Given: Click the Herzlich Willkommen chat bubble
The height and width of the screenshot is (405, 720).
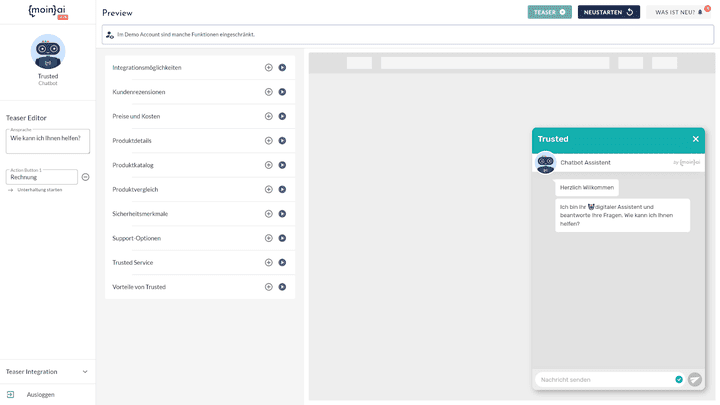Looking at the screenshot, I should coord(587,187).
